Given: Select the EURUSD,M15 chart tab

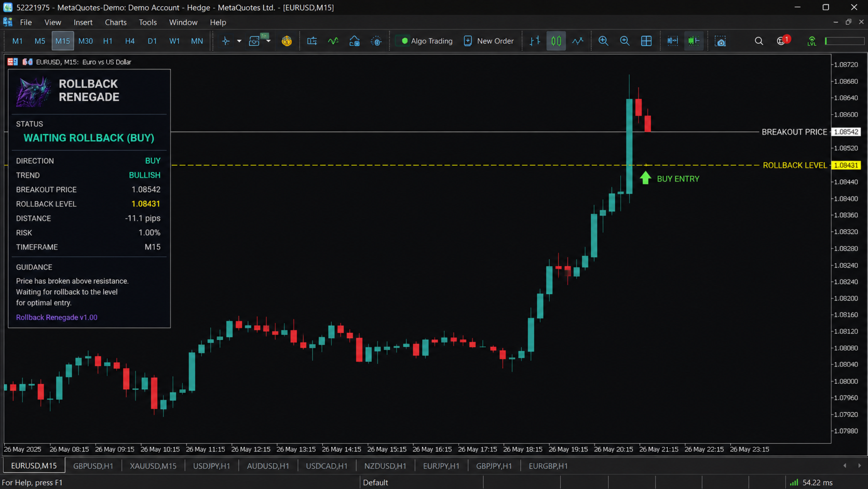Looking at the screenshot, I should click(34, 466).
